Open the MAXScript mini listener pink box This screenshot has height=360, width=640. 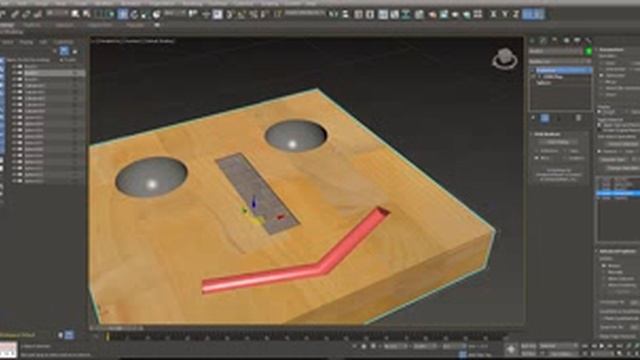tap(9, 347)
